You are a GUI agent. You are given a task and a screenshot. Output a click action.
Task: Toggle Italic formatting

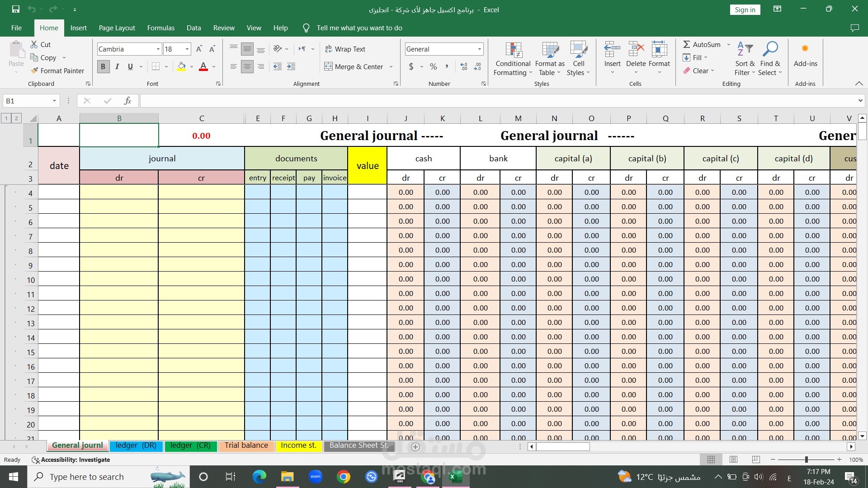coord(117,66)
